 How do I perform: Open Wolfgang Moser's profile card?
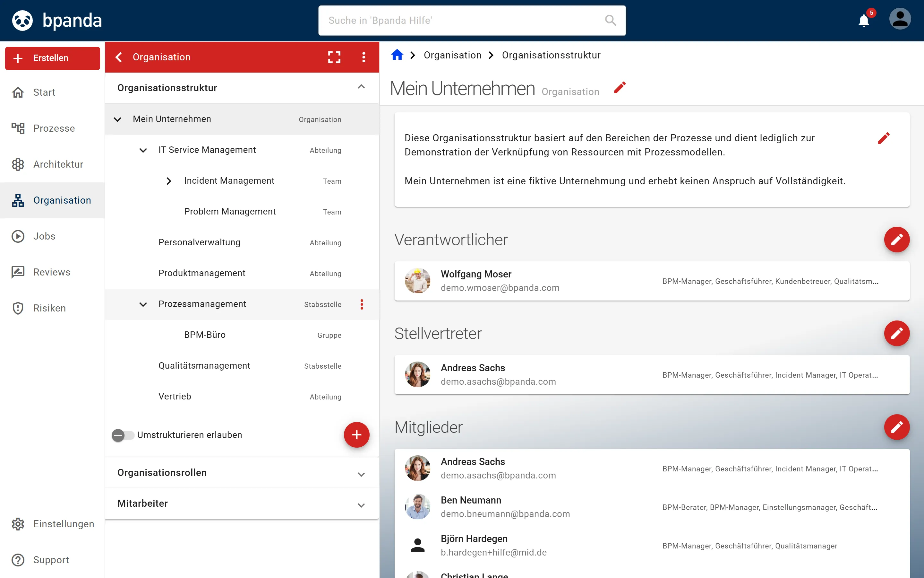652,281
